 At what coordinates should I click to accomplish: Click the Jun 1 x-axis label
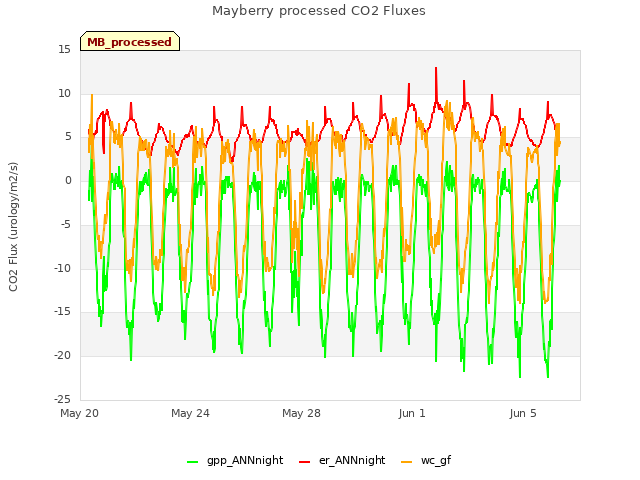pyautogui.click(x=412, y=413)
